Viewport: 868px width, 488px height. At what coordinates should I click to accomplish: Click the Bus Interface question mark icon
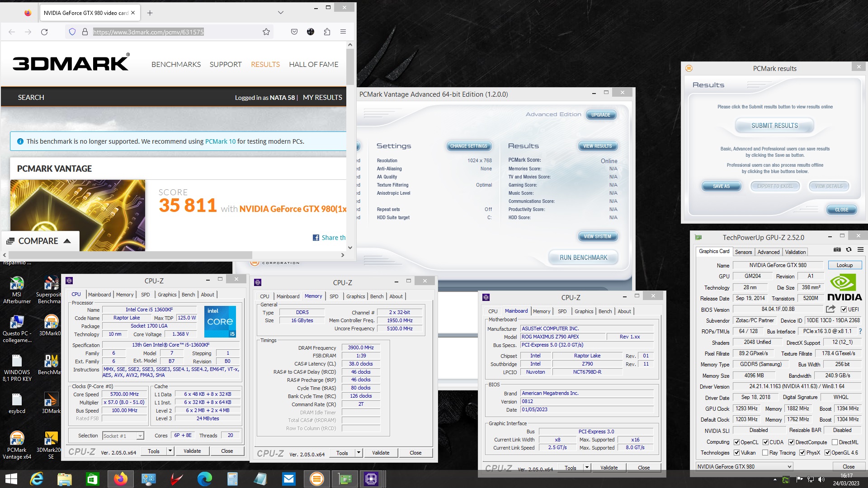pyautogui.click(x=860, y=331)
